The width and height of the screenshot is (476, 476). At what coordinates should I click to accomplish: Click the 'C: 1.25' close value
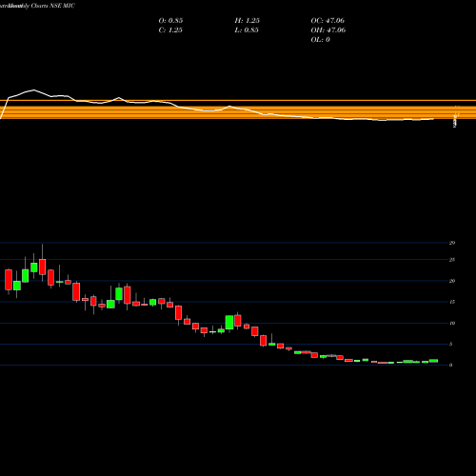(x=170, y=30)
